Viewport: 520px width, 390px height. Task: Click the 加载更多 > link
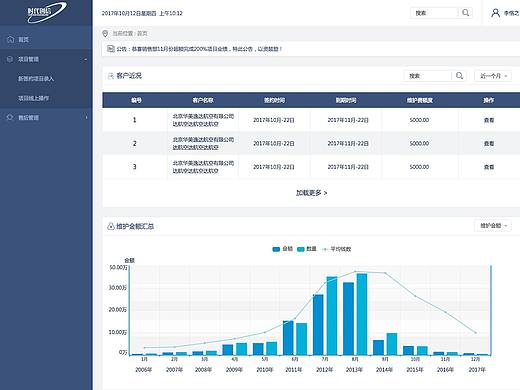point(311,193)
